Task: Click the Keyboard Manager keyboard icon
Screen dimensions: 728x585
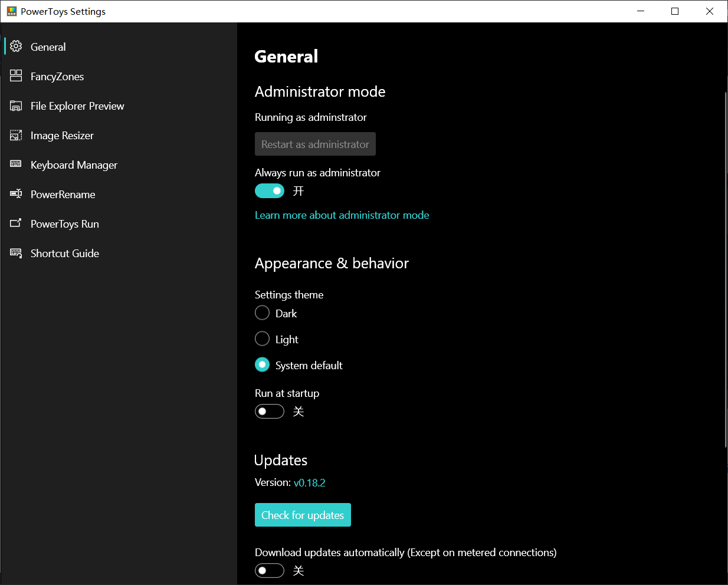Action: tap(16, 165)
